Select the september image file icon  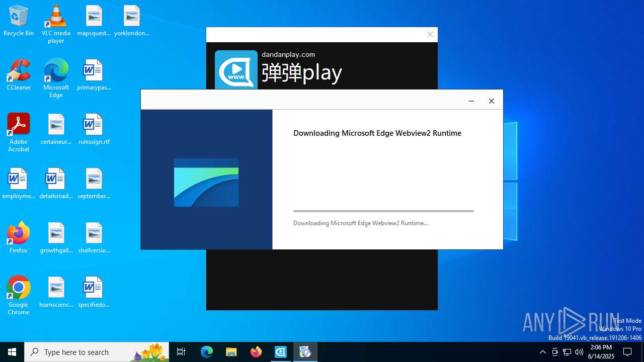[x=94, y=184]
